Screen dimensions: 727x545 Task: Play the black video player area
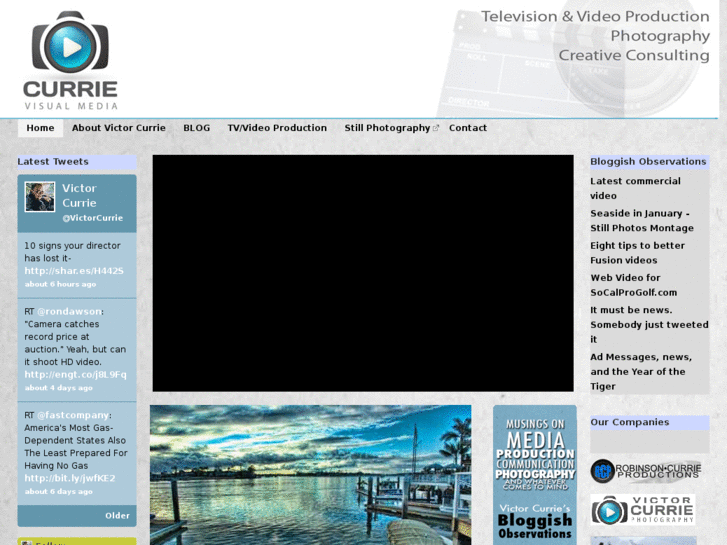click(363, 273)
